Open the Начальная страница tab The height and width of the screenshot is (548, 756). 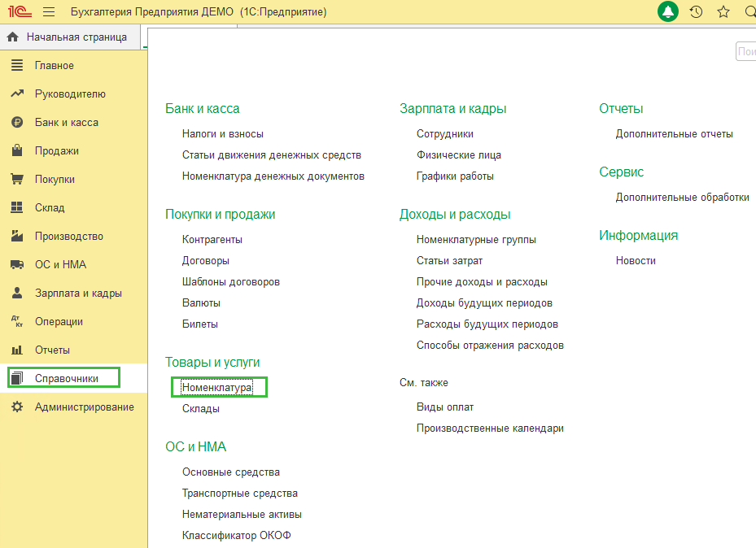[71, 37]
